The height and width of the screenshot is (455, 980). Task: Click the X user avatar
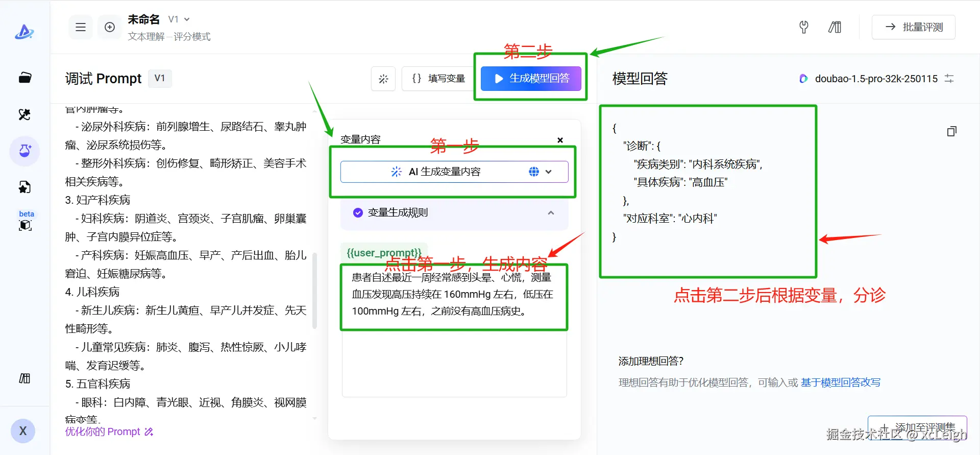point(23,431)
